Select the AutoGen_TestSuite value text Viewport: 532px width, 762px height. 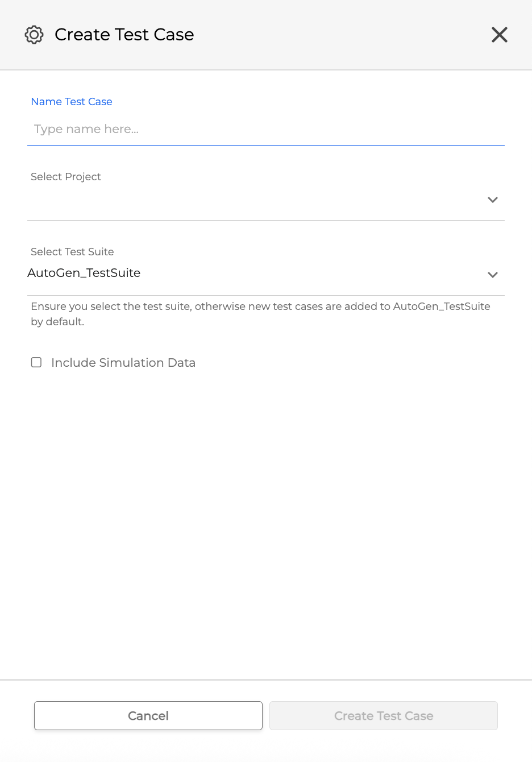(84, 273)
